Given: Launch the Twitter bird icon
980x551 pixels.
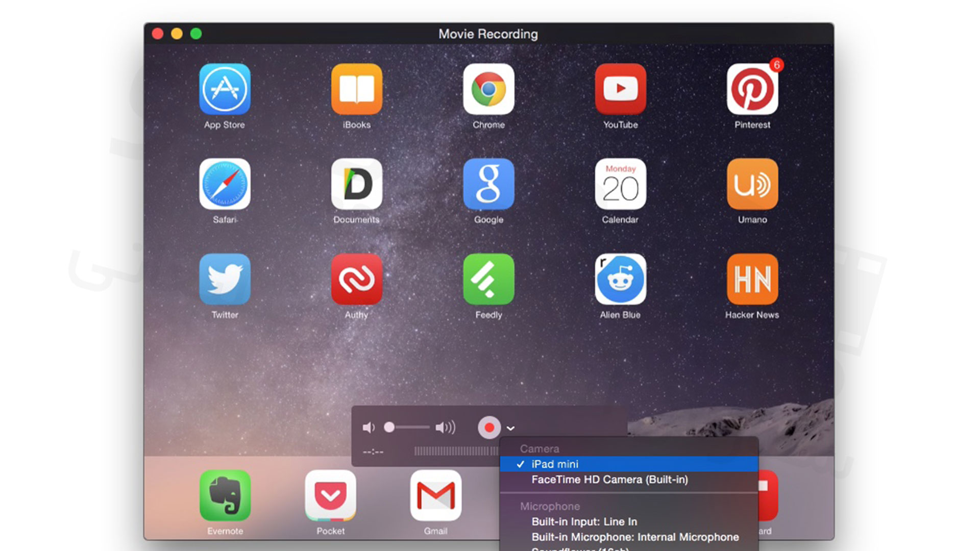Looking at the screenshot, I should point(225,279).
